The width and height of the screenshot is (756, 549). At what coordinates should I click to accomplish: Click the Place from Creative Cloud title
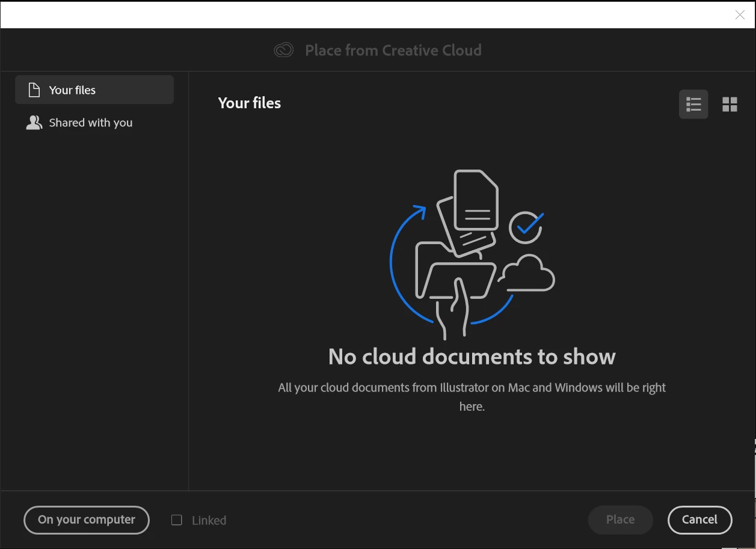[x=393, y=50]
